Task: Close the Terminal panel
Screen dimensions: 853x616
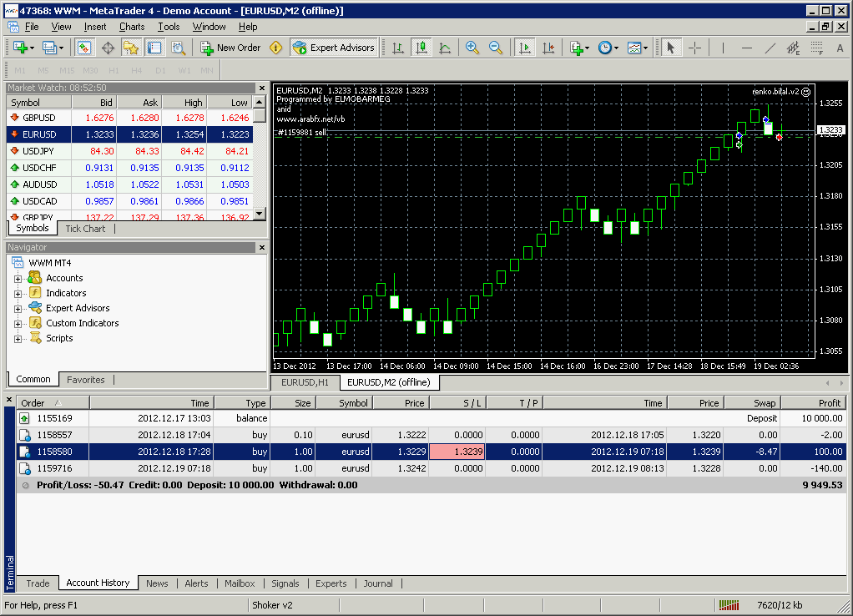Action: point(9,400)
